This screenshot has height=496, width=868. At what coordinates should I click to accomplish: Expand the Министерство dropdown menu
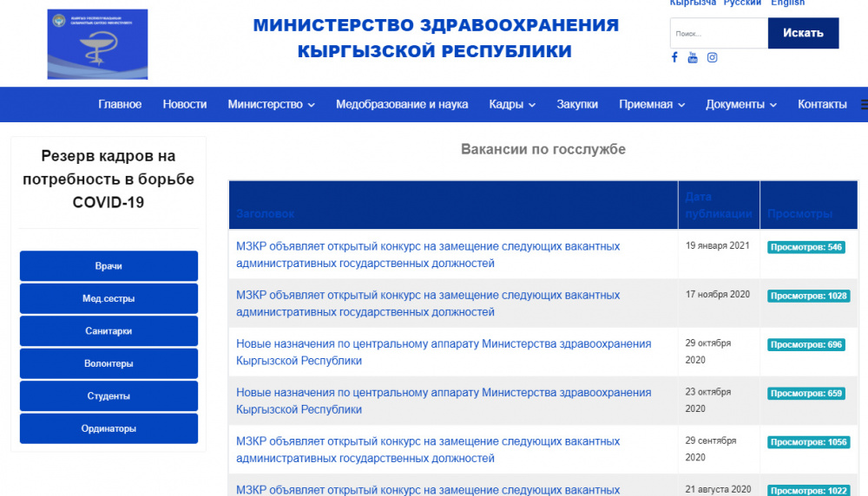tap(271, 105)
